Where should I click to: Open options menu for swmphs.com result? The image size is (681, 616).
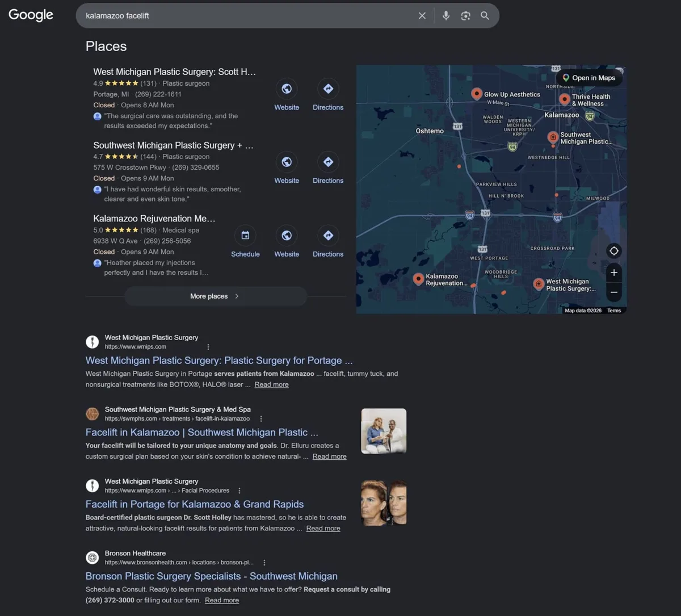coord(261,419)
